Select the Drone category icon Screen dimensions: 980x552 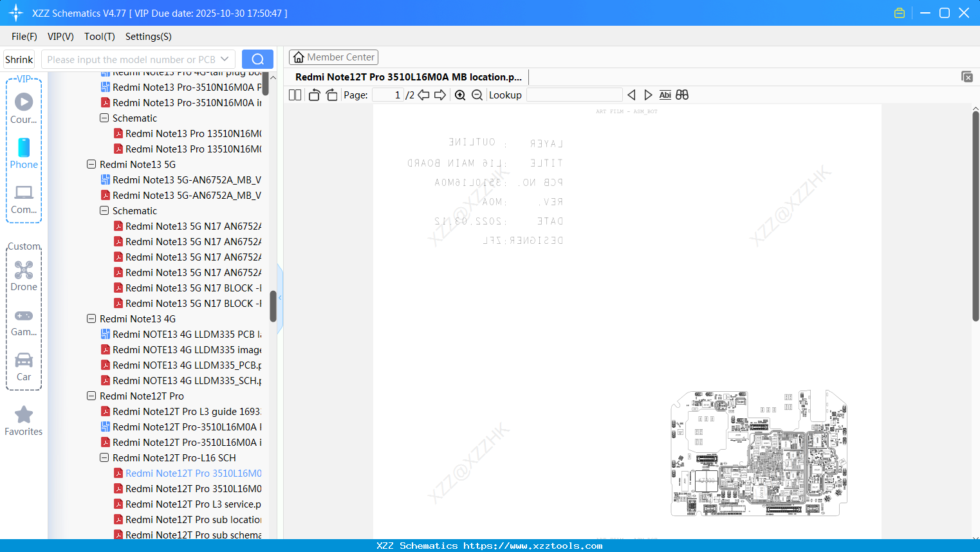[x=24, y=275]
